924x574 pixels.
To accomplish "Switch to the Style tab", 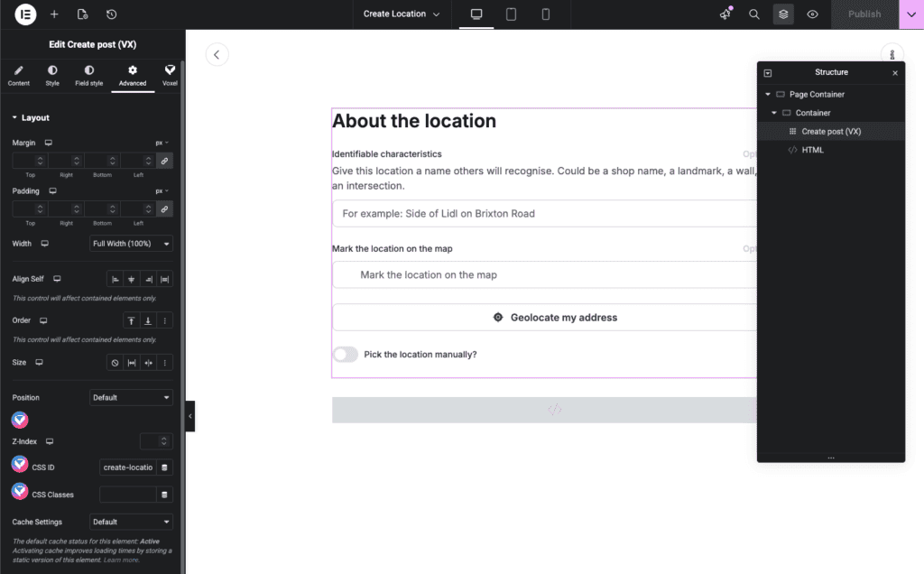I will point(52,75).
